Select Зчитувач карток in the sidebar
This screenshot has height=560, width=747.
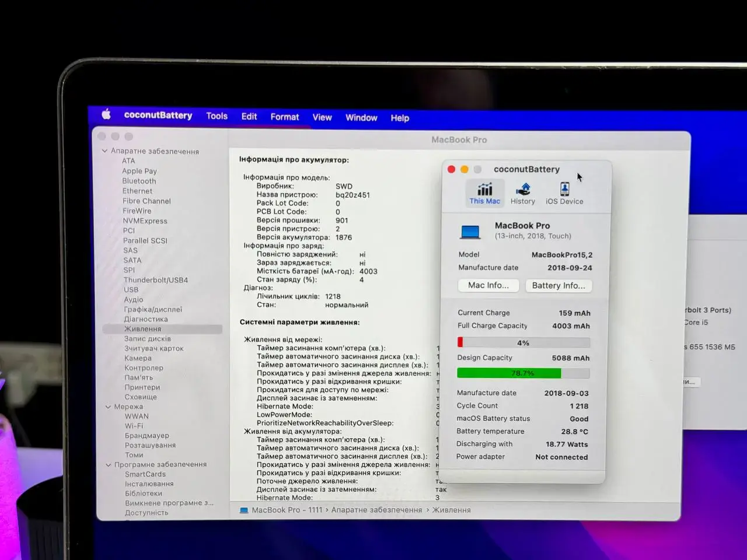point(154,348)
